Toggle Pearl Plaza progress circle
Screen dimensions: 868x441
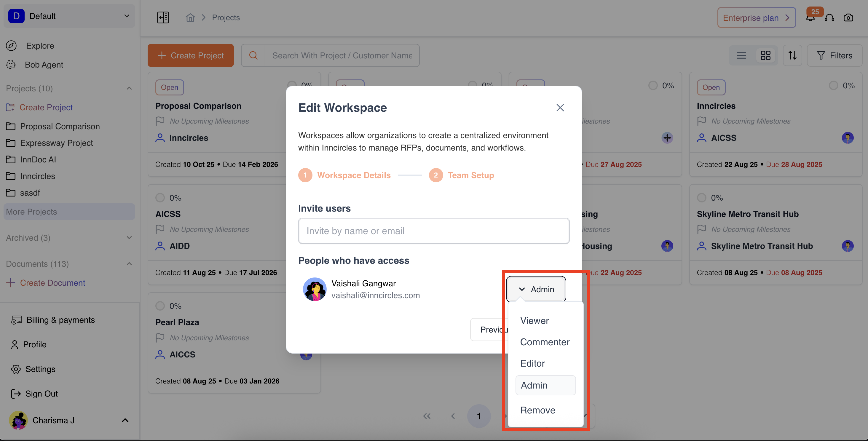point(160,306)
